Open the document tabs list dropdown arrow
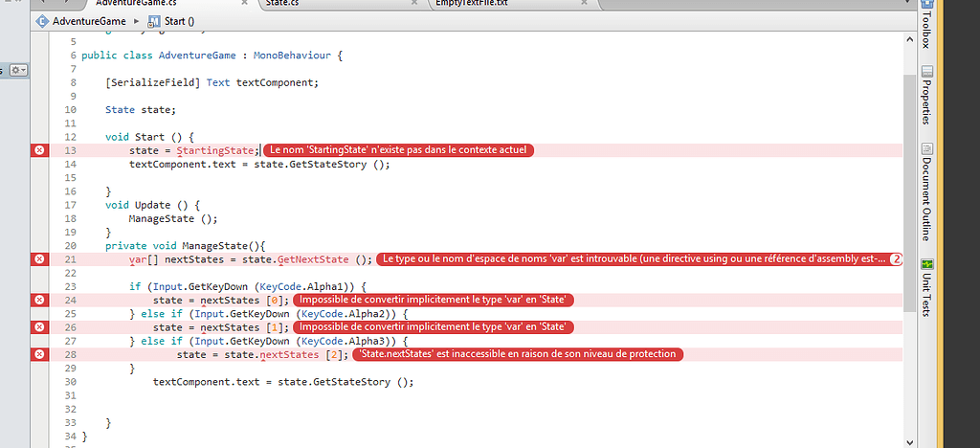Image resolution: width=980 pixels, height=448 pixels. tap(909, 3)
